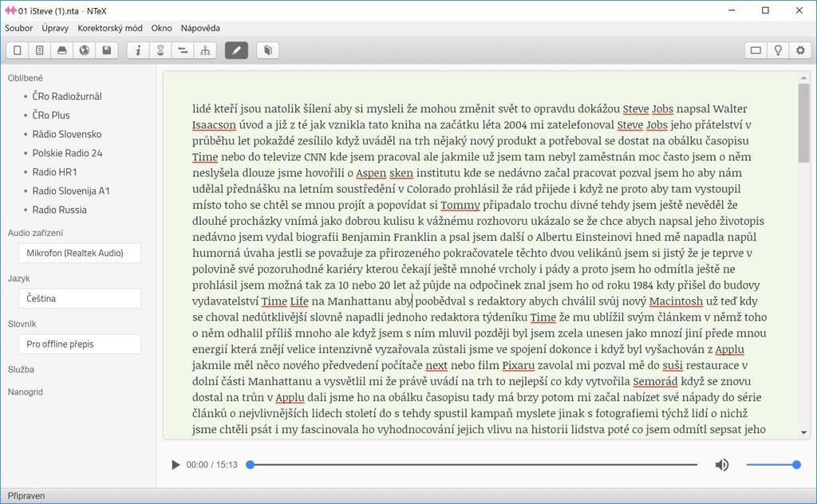Save with the floppy disk icon
Screen dimensions: 817x504
pos(107,50)
